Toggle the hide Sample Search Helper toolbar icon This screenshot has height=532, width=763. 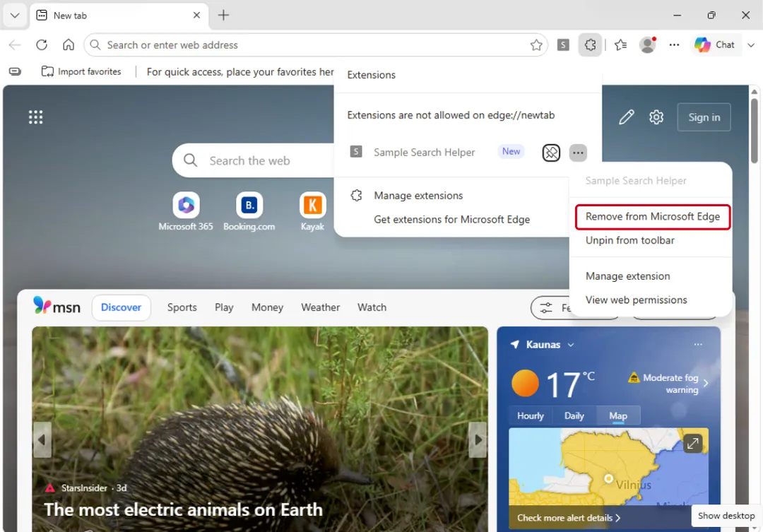click(x=551, y=153)
